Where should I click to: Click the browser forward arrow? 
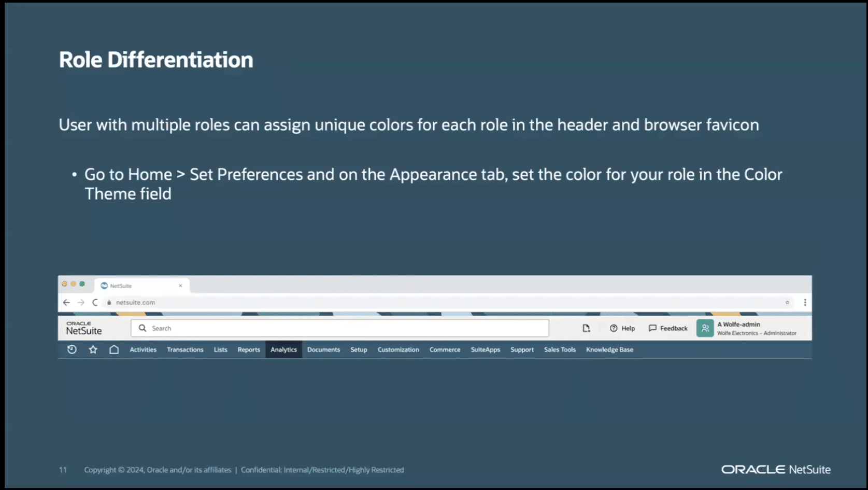[81, 302]
